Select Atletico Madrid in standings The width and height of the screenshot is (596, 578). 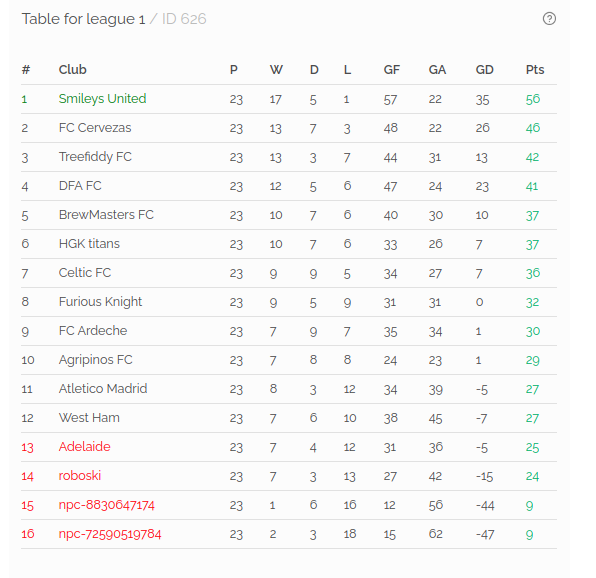103,389
